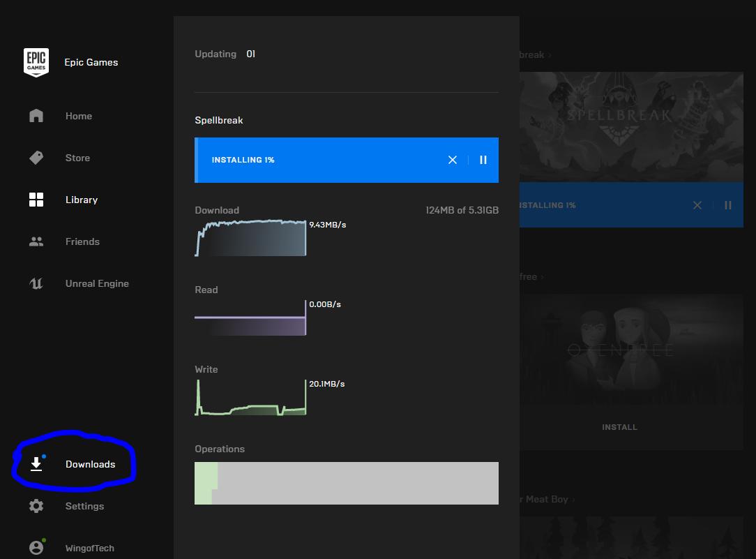Click the Unreal Engine logo icon
Viewport: 756px width, 559px height.
[x=36, y=283]
